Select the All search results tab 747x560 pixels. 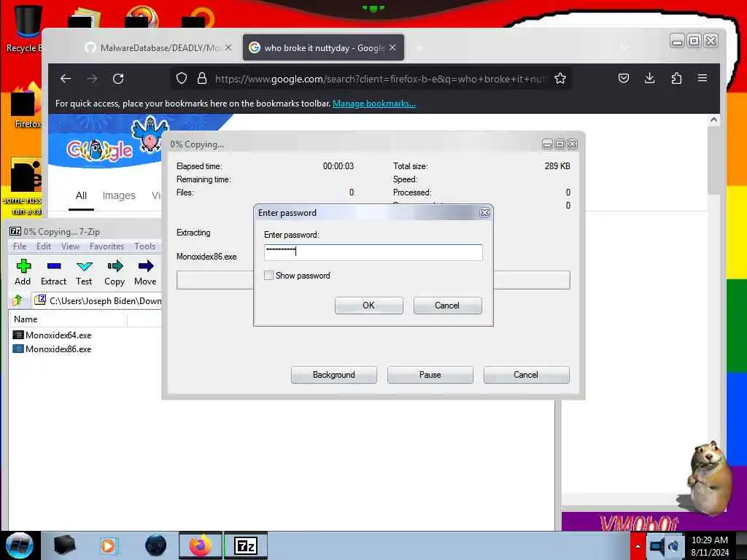tap(81, 195)
